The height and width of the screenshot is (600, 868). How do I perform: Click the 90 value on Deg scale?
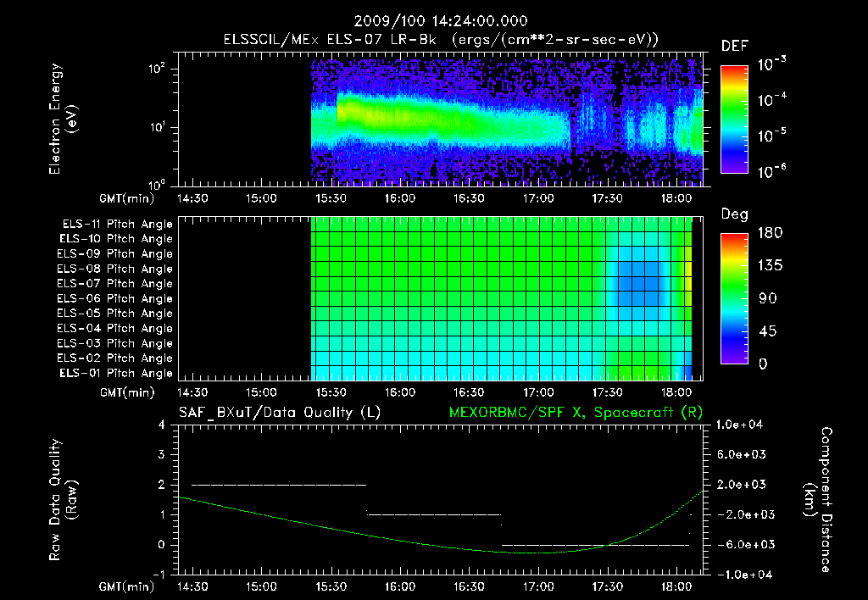(768, 299)
